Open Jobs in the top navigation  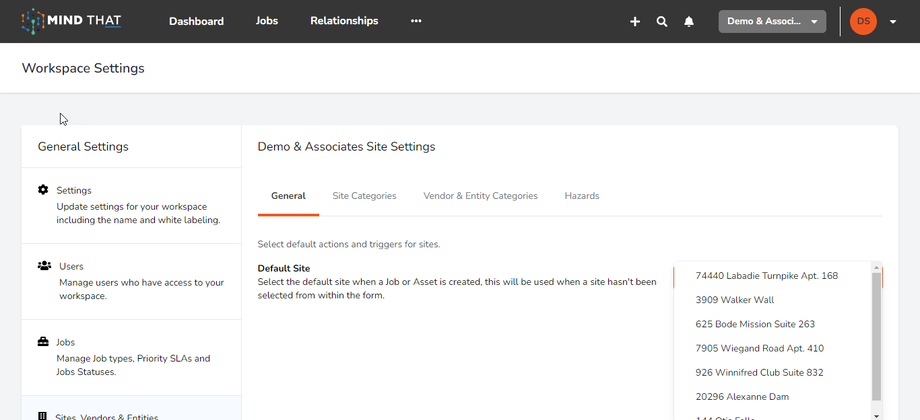coord(267,21)
